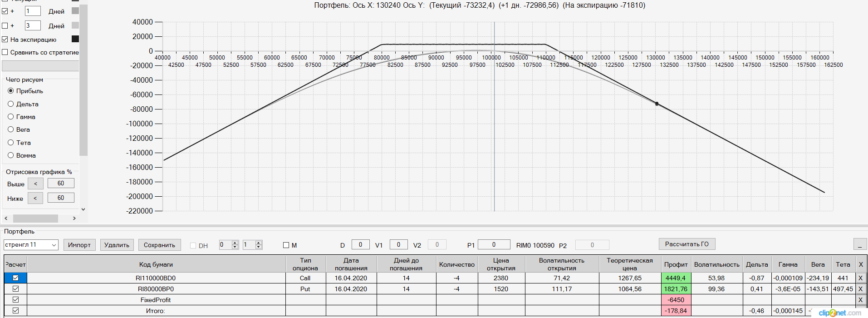Increment the second spinner showing 1
Image resolution: width=868 pixels, height=318 pixels.
(259, 243)
